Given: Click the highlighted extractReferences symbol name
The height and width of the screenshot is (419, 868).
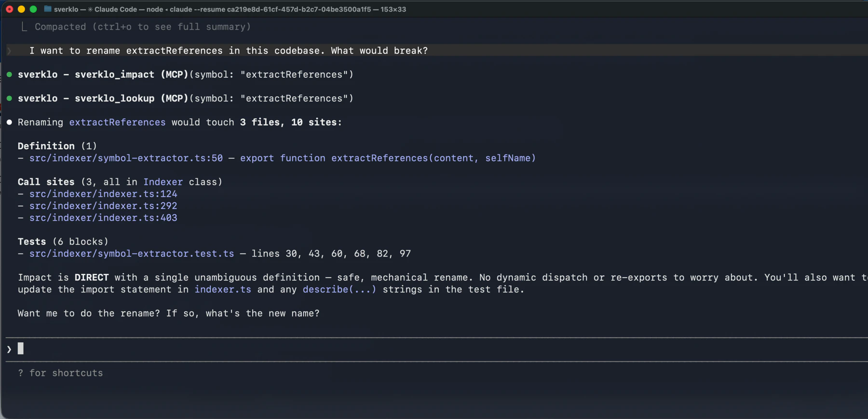Looking at the screenshot, I should tap(117, 122).
